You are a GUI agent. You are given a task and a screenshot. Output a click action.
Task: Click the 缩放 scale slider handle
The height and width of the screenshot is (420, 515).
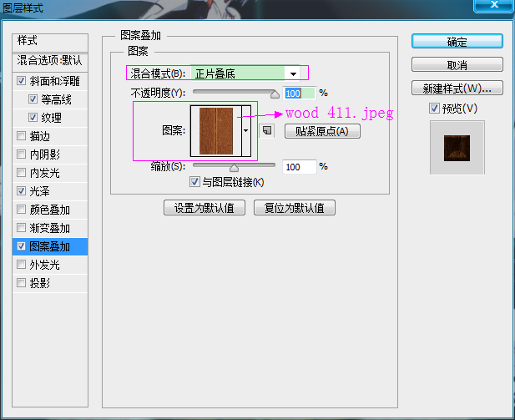point(234,168)
